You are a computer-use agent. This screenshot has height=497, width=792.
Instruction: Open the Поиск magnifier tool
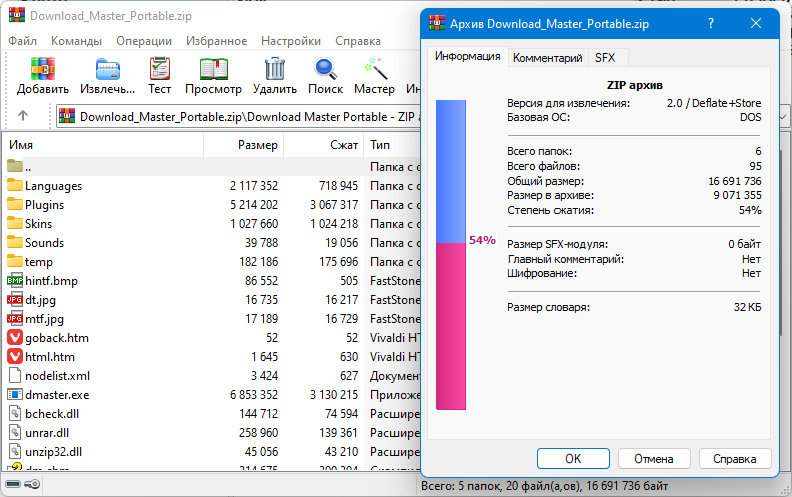(325, 69)
